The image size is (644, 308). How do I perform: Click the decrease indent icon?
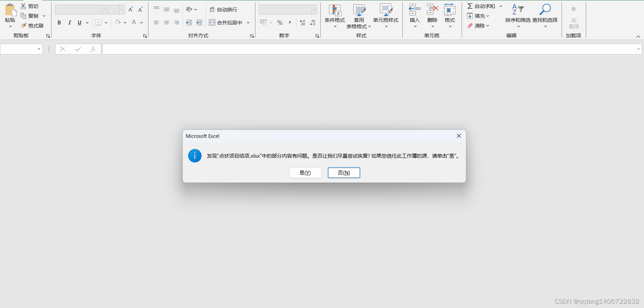(189, 23)
